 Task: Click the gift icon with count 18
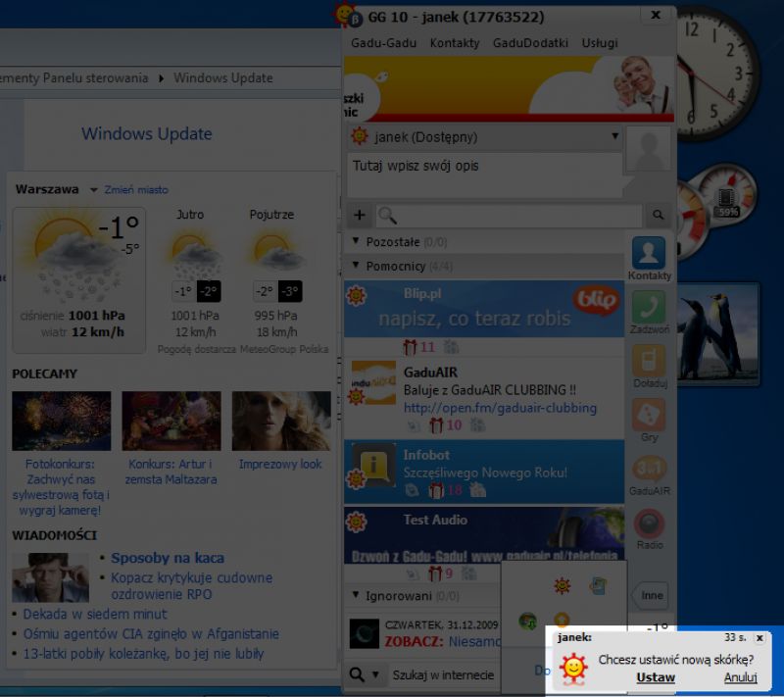[436, 490]
